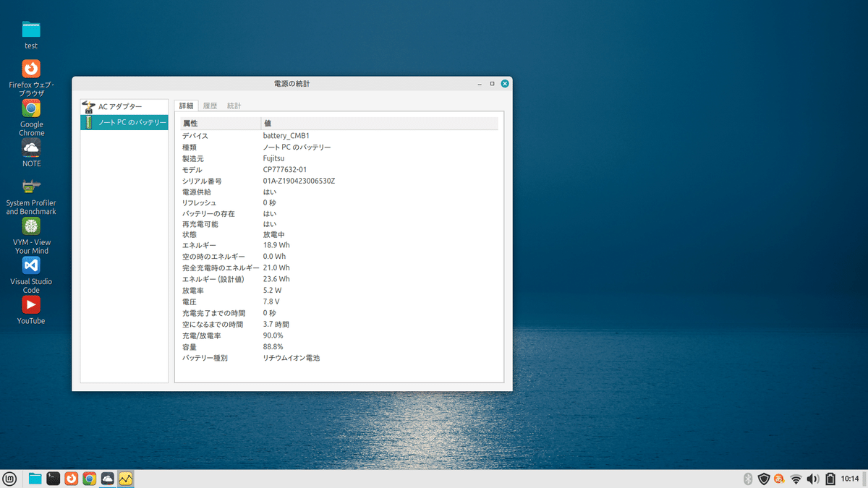Select ノート PC のバッテリー device
This screenshot has height=488, width=868.
coord(124,123)
